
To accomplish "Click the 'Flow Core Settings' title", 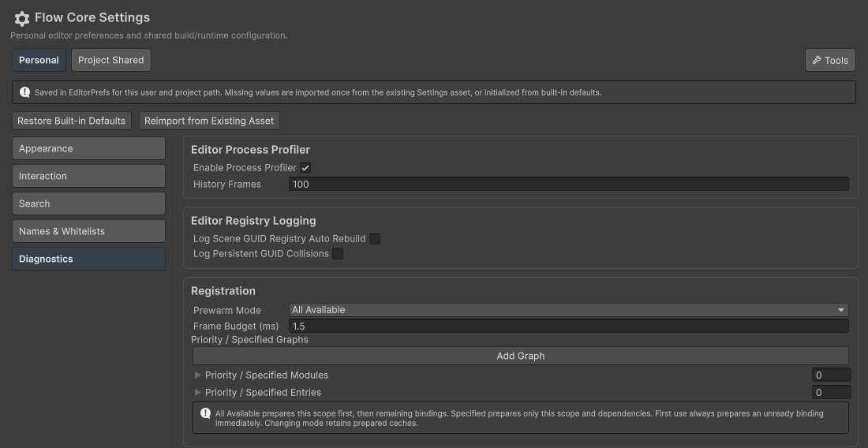I will coord(92,17).
